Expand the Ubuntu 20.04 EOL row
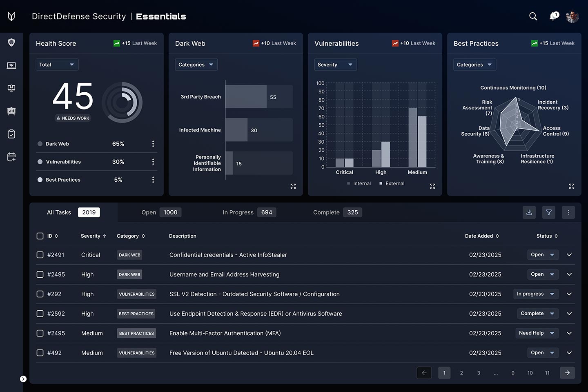 (569, 353)
